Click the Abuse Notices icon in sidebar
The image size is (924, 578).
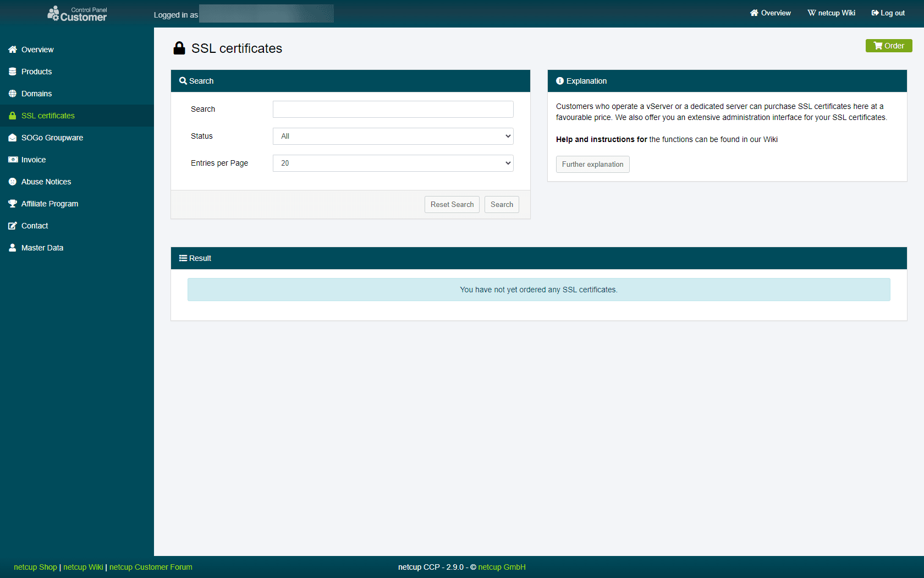coord(12,182)
